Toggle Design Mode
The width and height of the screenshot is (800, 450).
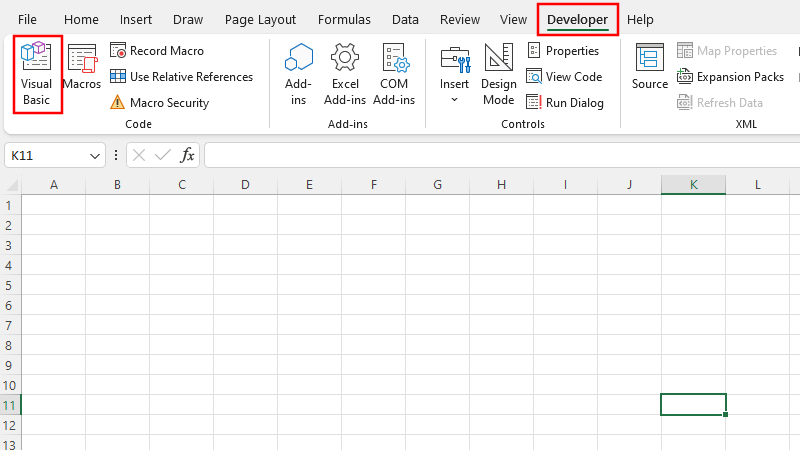[x=498, y=74]
